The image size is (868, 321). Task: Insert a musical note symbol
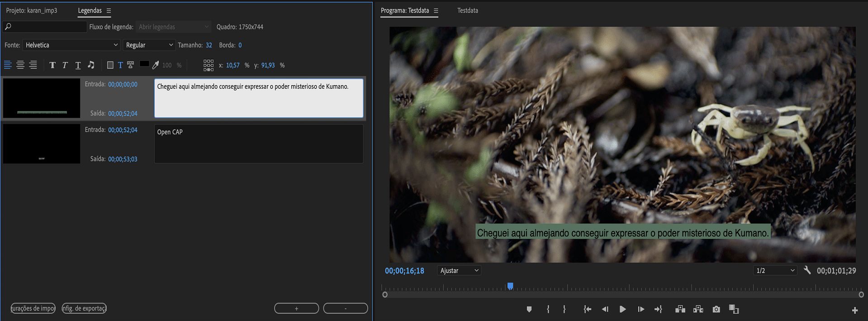coord(91,65)
